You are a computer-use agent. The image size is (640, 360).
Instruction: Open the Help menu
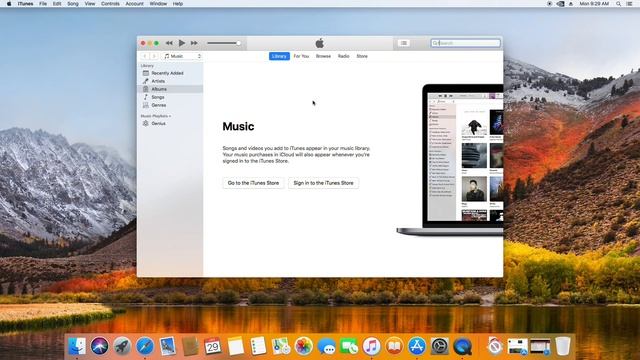click(x=178, y=4)
